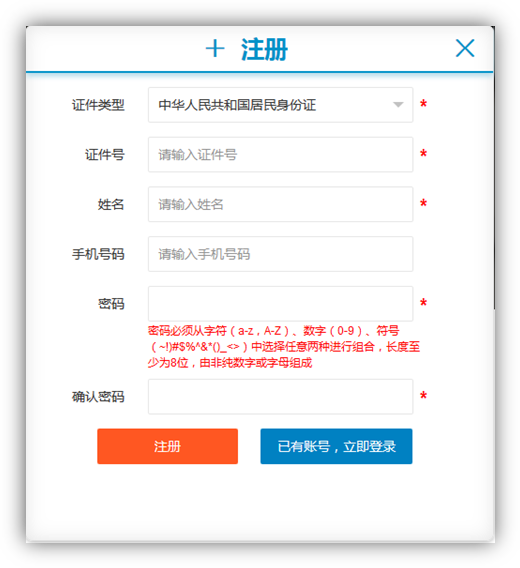This screenshot has height=568, width=520.
Task: Close the 注册 dialog with the X icon
Action: [465, 48]
